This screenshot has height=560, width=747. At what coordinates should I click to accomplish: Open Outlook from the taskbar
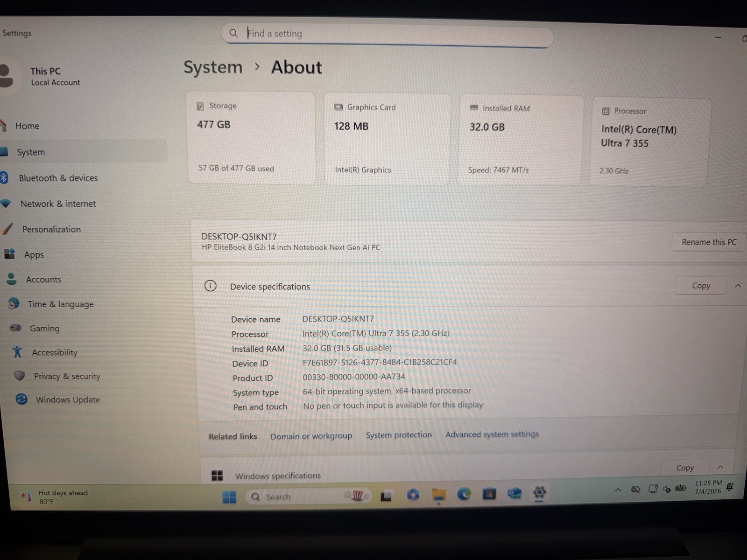pos(514,493)
